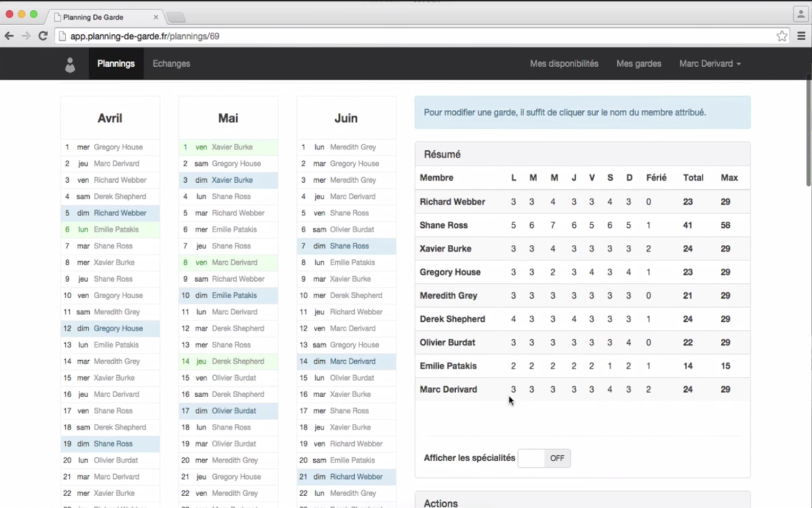The height and width of the screenshot is (508, 812).
Task: Click the browser back arrow
Action: coord(9,36)
